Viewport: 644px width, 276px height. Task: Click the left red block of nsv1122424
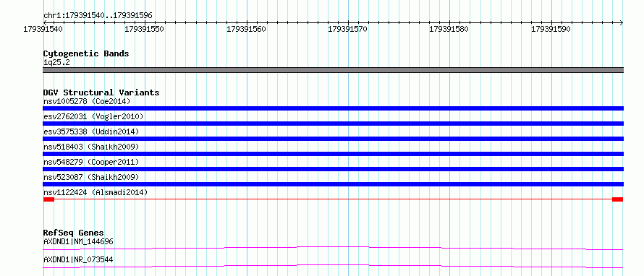[x=48, y=199]
